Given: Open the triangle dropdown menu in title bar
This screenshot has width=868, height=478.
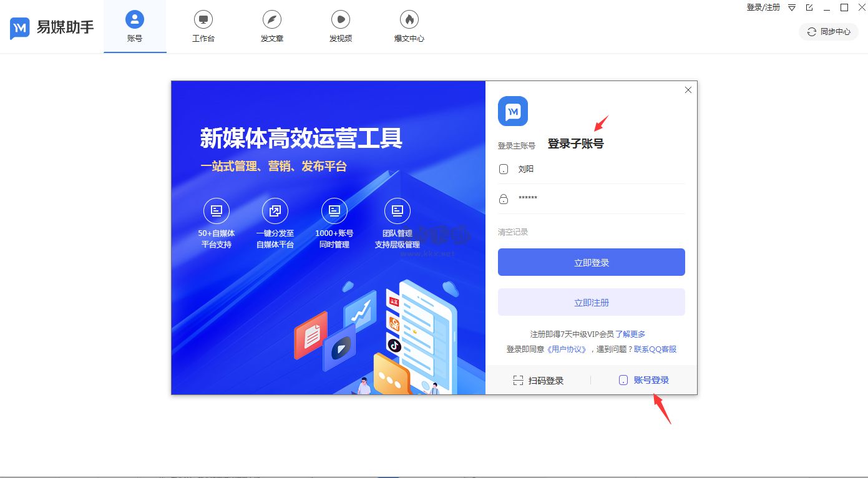Looking at the screenshot, I should click(x=792, y=7).
